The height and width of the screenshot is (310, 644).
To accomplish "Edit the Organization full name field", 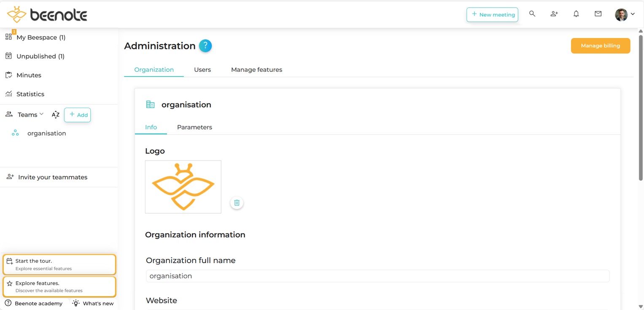I will click(377, 276).
